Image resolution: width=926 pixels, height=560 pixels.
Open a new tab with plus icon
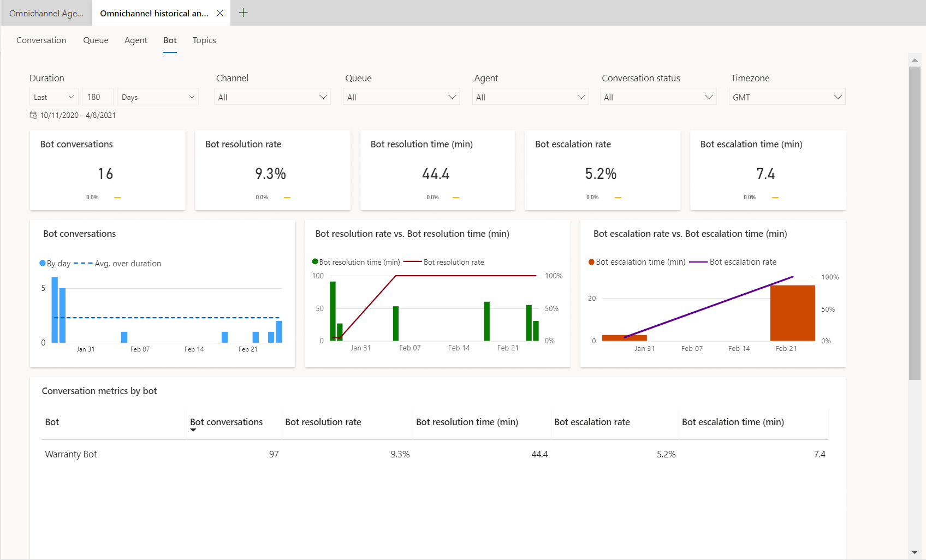point(244,13)
